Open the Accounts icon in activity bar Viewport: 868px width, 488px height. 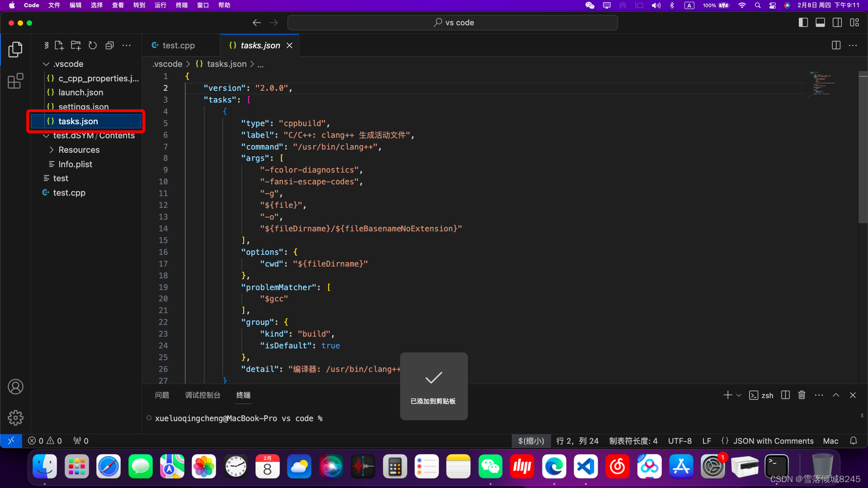pyautogui.click(x=15, y=387)
